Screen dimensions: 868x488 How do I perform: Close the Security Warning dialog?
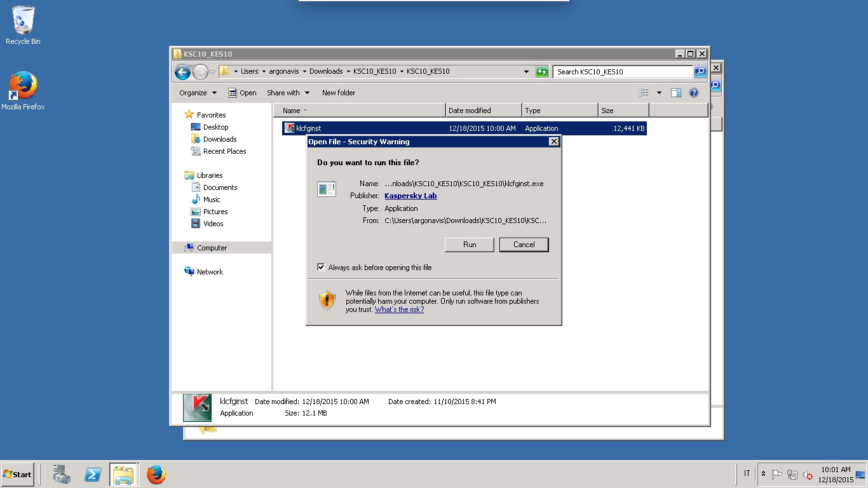tap(553, 142)
